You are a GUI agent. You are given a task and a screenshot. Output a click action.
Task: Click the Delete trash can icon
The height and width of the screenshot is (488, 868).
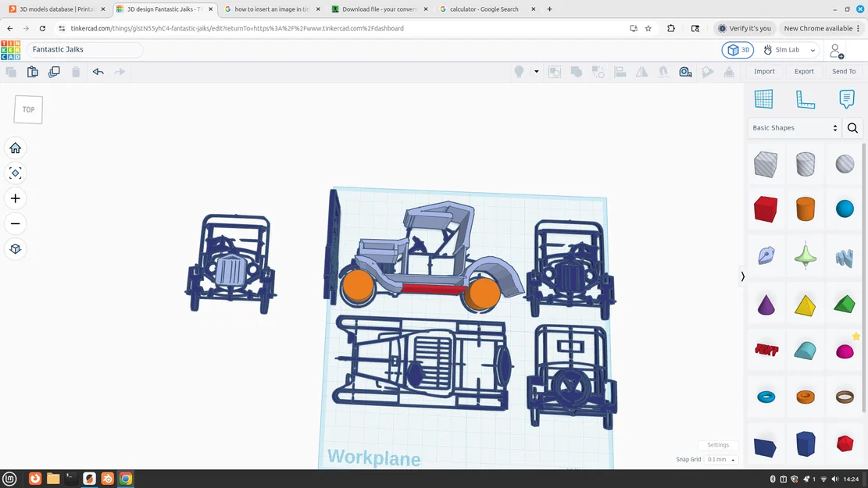76,72
